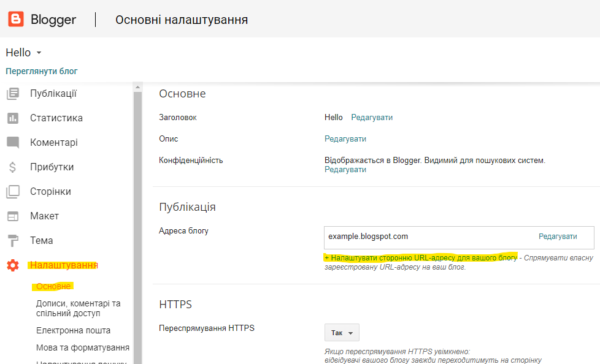Click the Blogger logo icon

pyautogui.click(x=16, y=19)
